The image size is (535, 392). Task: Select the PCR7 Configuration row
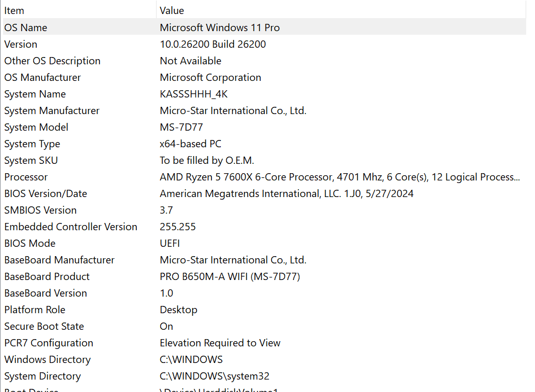pyautogui.click(x=49, y=343)
